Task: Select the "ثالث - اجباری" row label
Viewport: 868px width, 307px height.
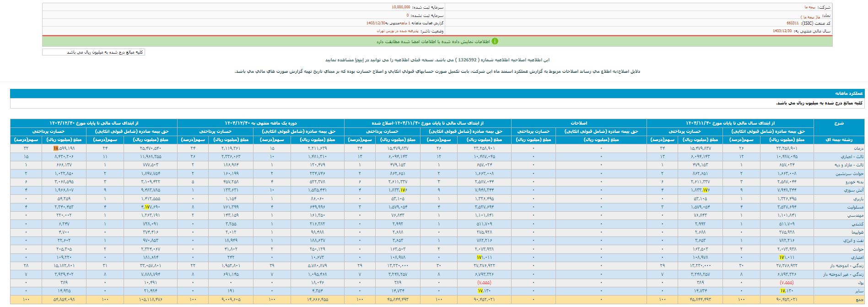Action: coord(853,157)
